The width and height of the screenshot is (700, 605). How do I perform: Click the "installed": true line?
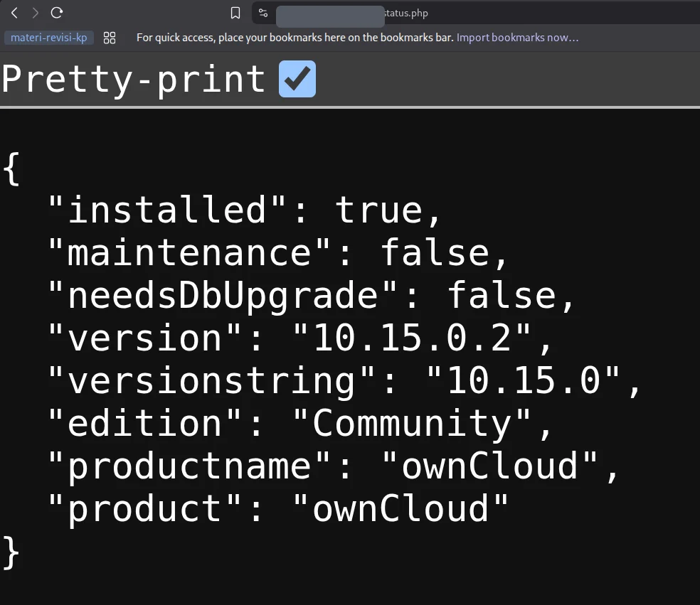(x=244, y=210)
